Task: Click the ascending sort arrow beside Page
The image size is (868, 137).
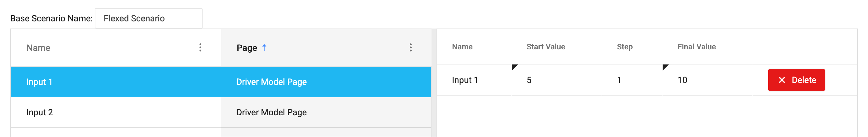Action: click(x=265, y=48)
